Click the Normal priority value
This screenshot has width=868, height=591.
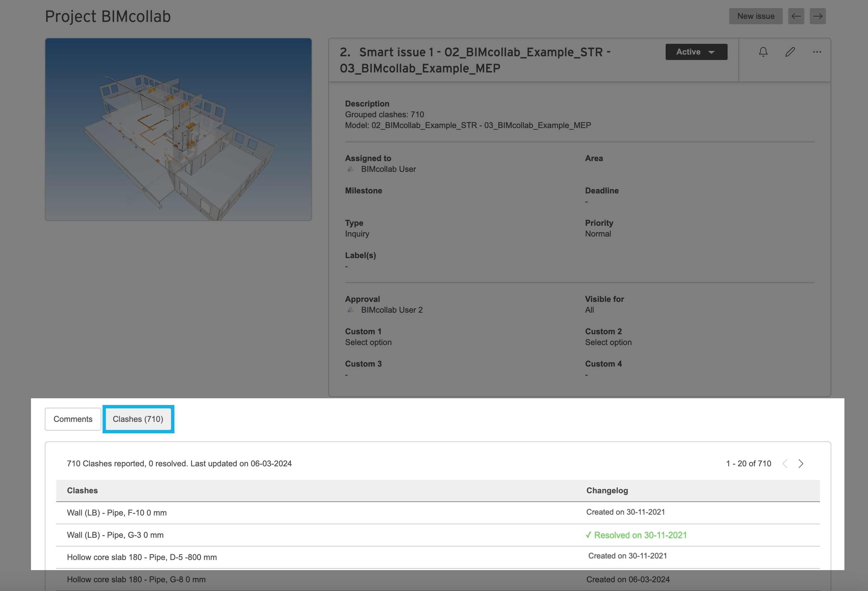[x=598, y=234]
